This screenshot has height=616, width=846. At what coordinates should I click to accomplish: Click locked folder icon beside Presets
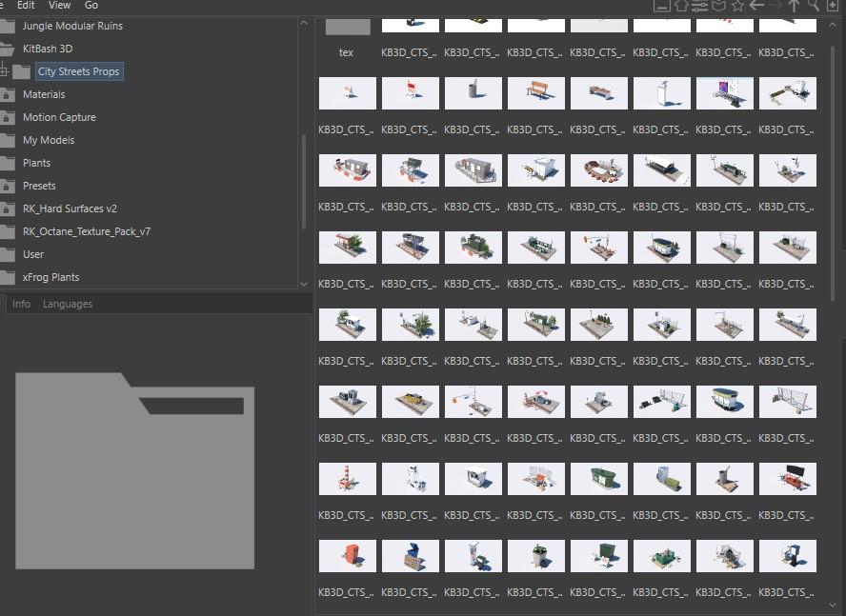7,186
